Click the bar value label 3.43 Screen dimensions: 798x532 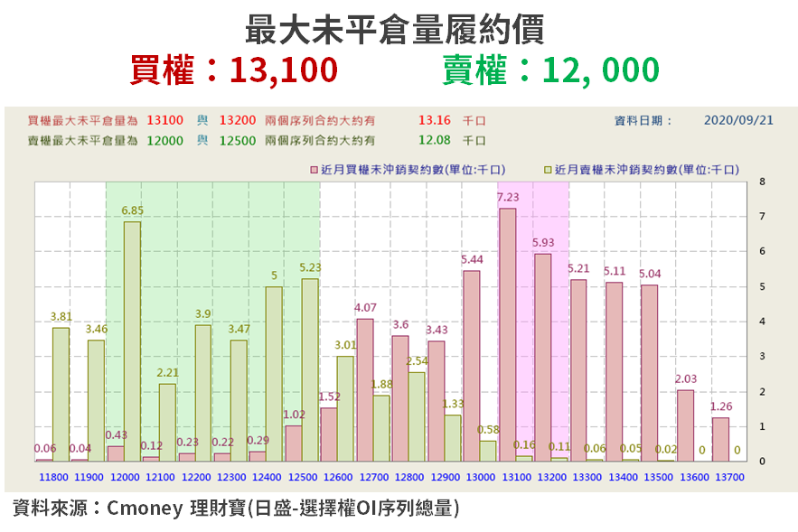[x=437, y=330]
